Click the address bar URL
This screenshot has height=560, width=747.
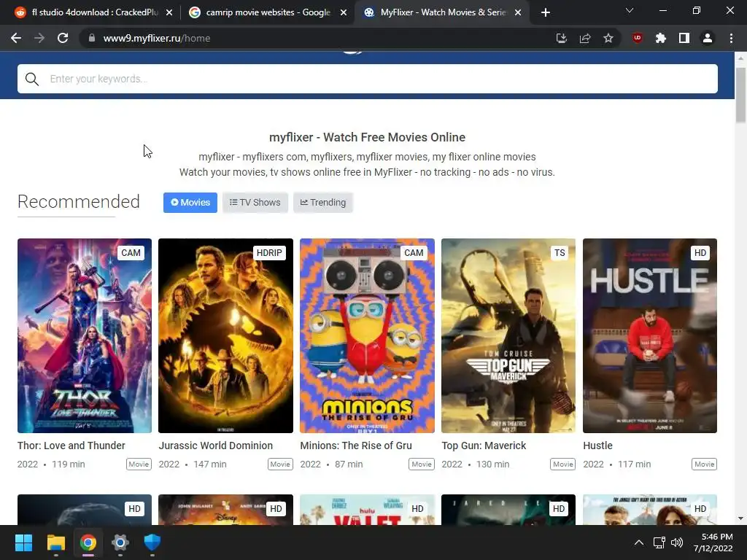[x=157, y=38]
